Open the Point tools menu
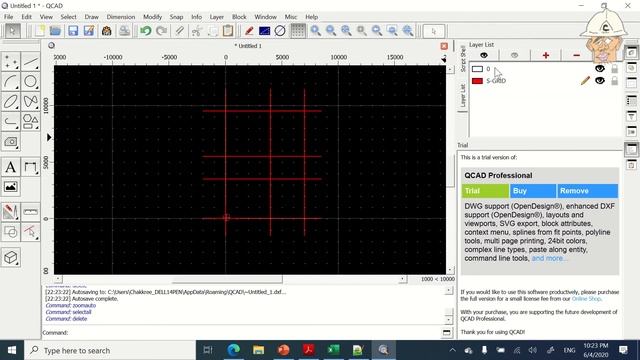 pyautogui.click(x=11, y=62)
